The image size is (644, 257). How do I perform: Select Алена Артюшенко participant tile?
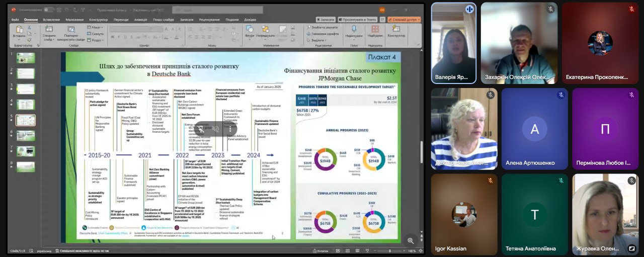pyautogui.click(x=534, y=129)
